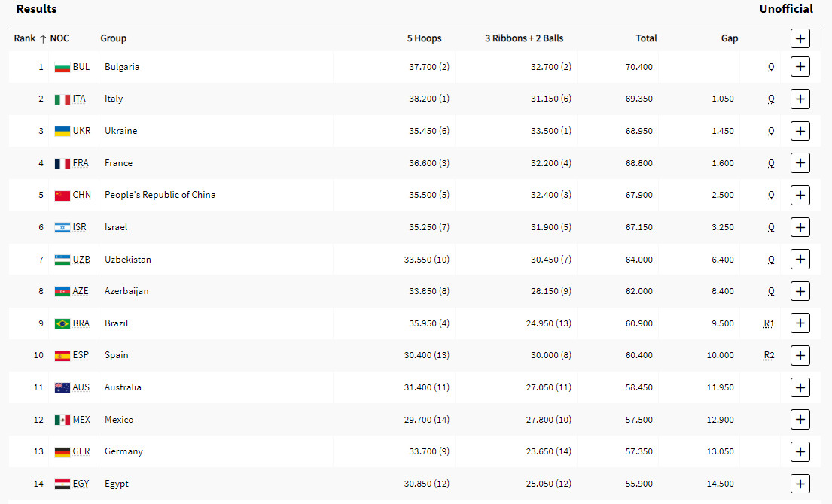The width and height of the screenshot is (832, 504).
Task: Click Italy's 5 Hoops score 38.200 (1)
Action: pos(428,99)
